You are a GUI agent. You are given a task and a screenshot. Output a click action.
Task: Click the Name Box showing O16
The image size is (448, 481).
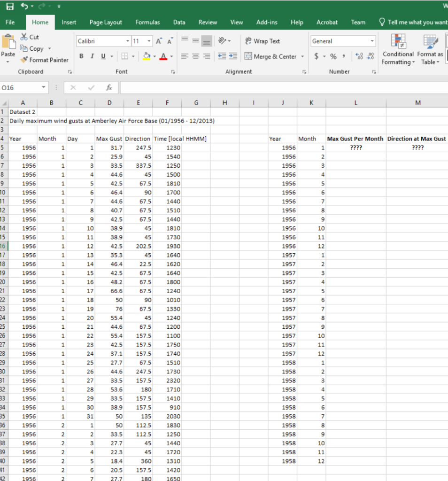[21, 88]
